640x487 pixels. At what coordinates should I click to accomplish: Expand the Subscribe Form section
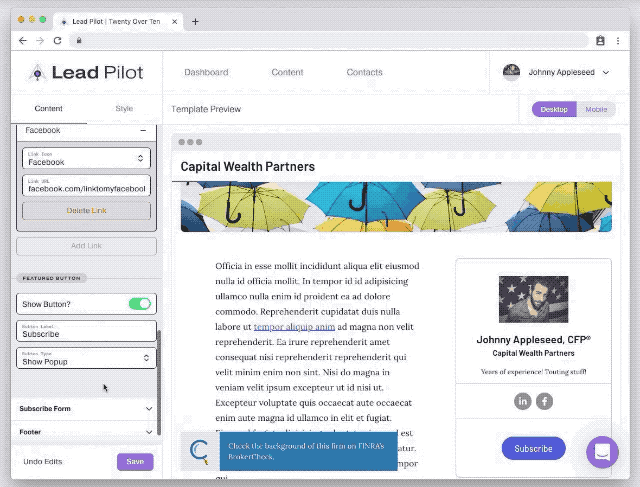click(86, 409)
